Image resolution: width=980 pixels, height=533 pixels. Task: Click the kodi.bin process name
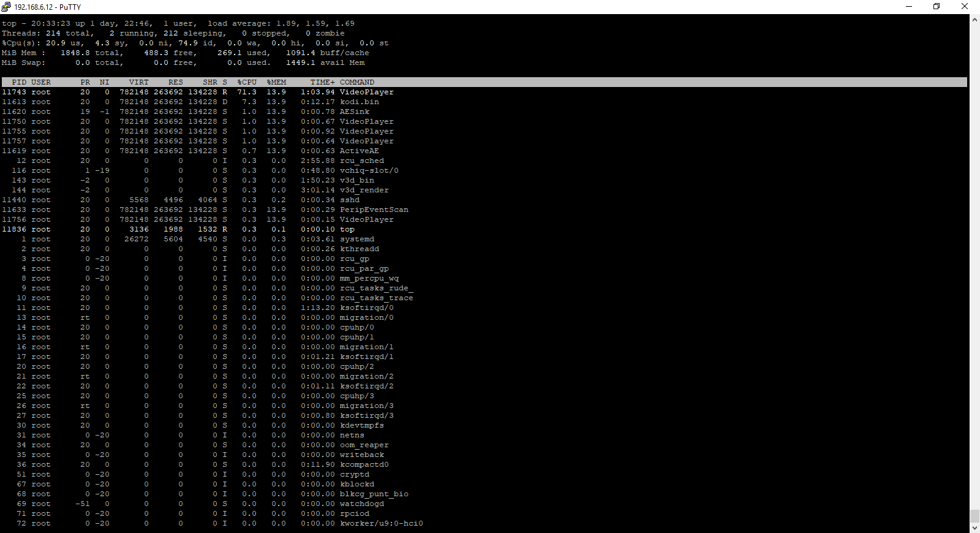[360, 102]
